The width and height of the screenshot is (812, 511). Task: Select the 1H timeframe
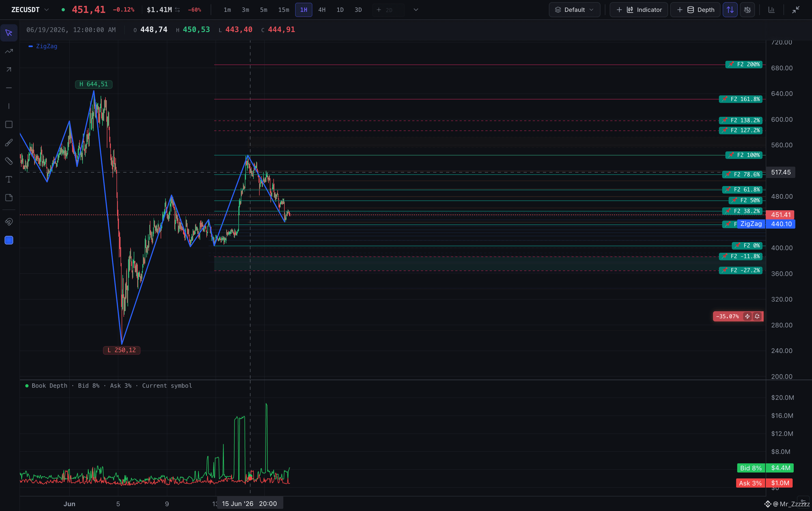303,10
